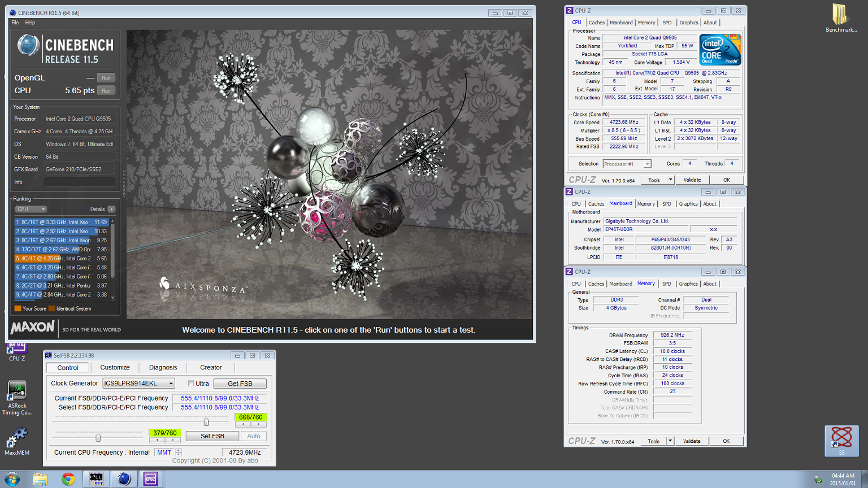Select the Control tab in SetFSB
The image size is (868, 488).
[67, 368]
